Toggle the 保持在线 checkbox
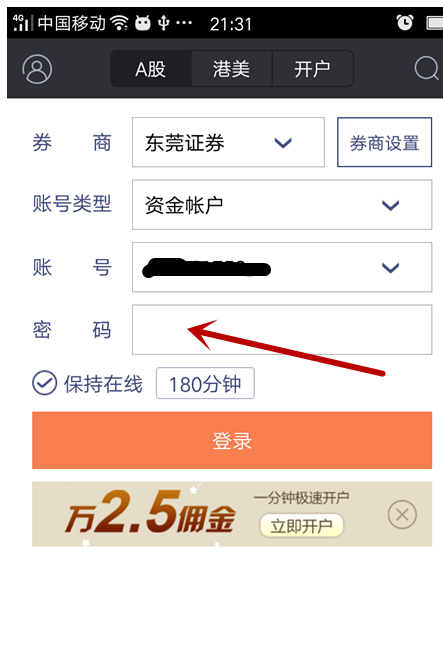This screenshot has height=649, width=443. [x=44, y=383]
